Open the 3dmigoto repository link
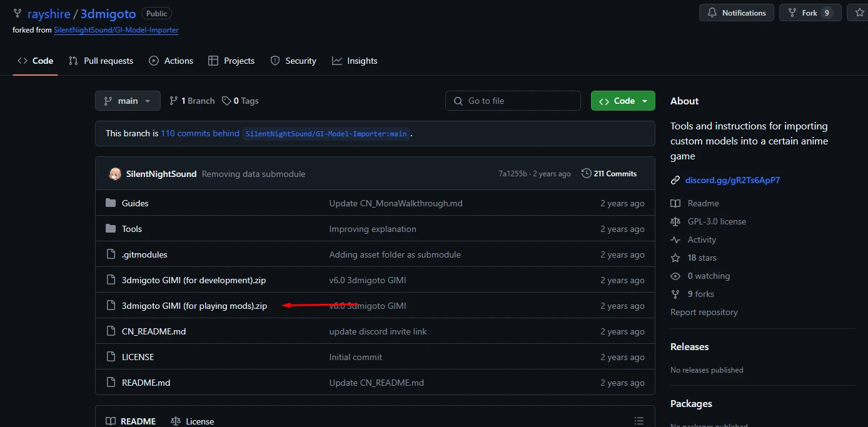 click(x=108, y=13)
